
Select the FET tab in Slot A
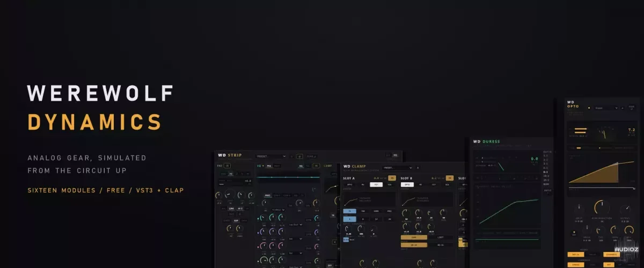click(376, 184)
